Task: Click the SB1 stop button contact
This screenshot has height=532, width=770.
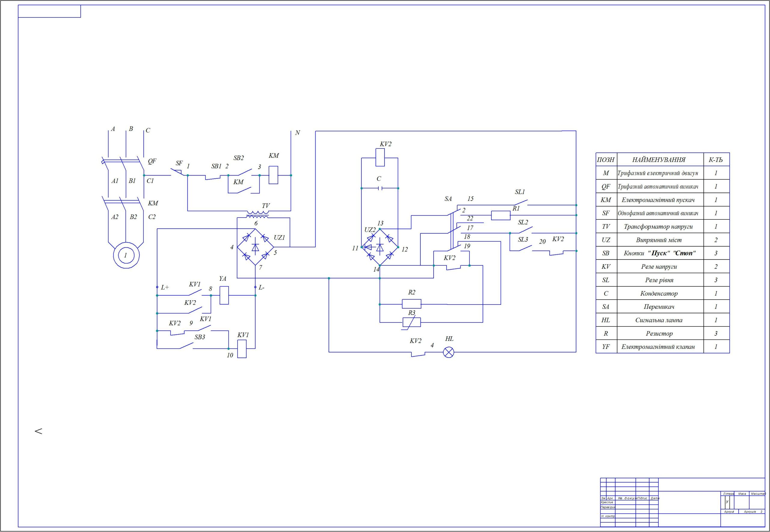Action: [213, 177]
